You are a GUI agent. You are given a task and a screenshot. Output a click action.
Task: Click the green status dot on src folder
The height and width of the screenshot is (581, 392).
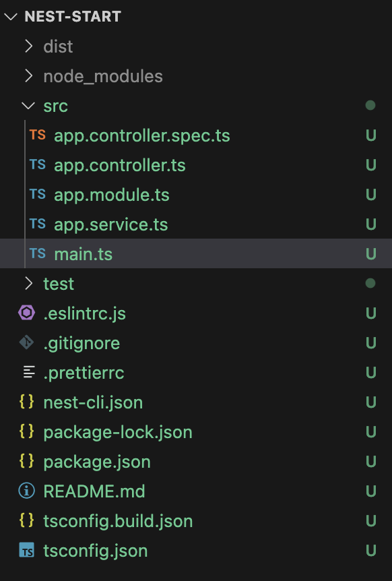point(370,106)
